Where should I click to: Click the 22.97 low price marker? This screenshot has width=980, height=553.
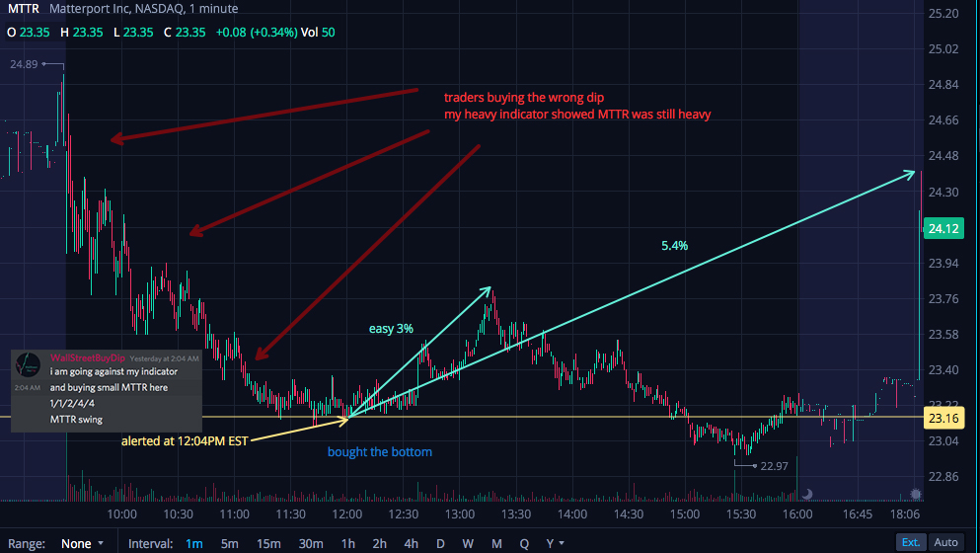(774, 466)
